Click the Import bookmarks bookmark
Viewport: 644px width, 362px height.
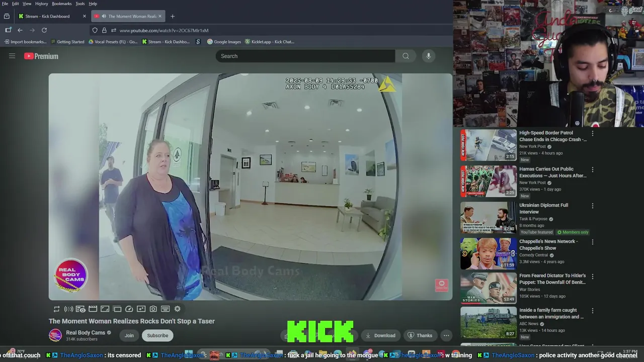[x=25, y=42]
